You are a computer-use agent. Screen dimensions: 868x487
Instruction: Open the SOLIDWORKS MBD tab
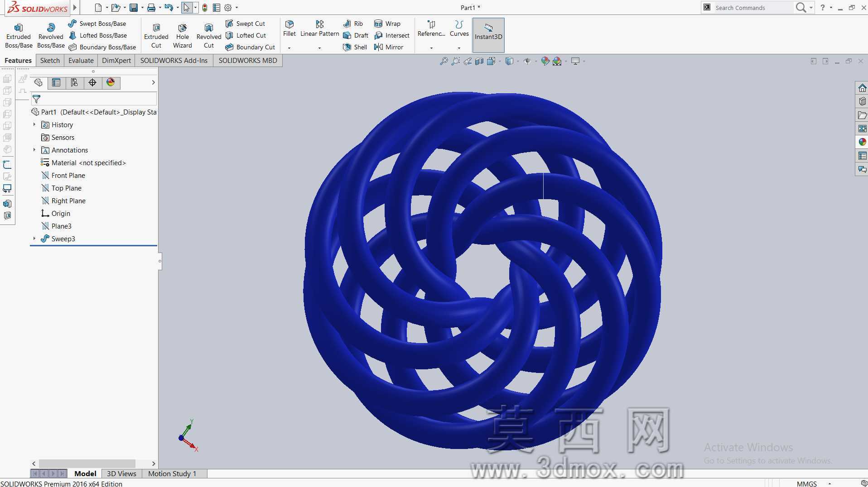(248, 61)
